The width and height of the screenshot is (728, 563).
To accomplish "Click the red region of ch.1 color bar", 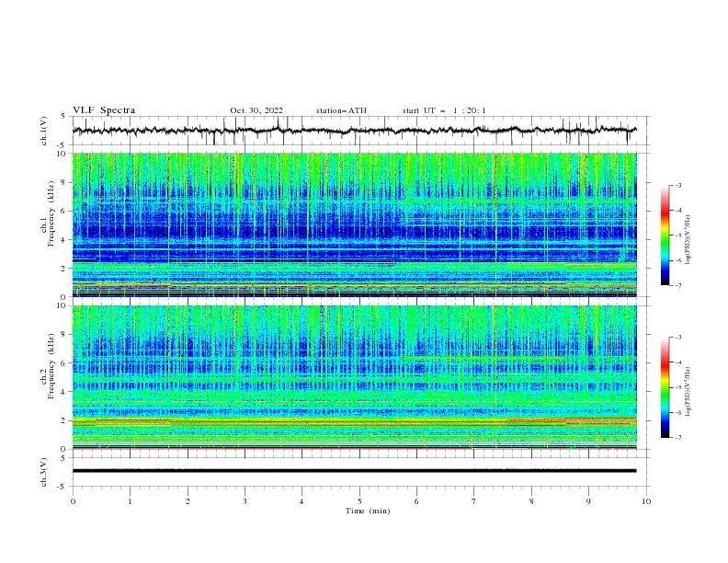I will [665, 212].
